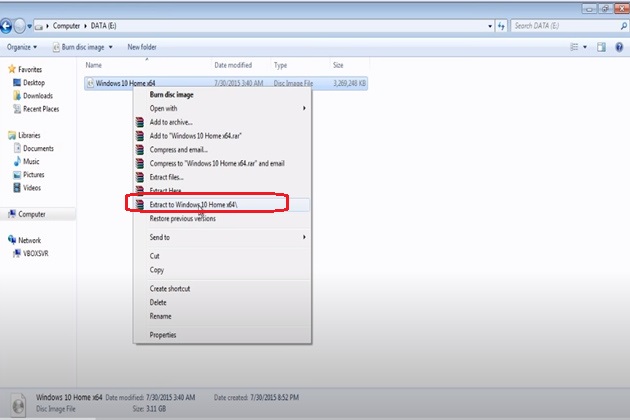Choose Add to "Windows 10 Home x64.rar"
630x420 pixels.
(222, 136)
